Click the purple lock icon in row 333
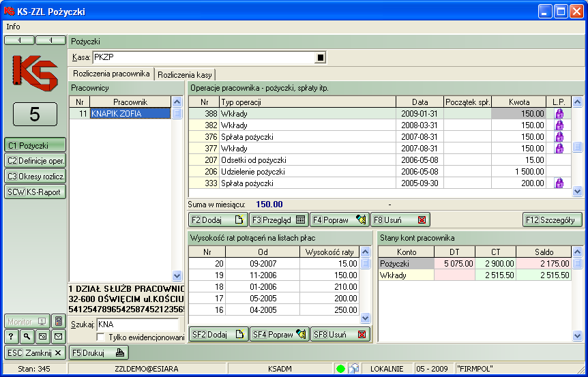This screenshot has height=377, width=588. coord(559,183)
